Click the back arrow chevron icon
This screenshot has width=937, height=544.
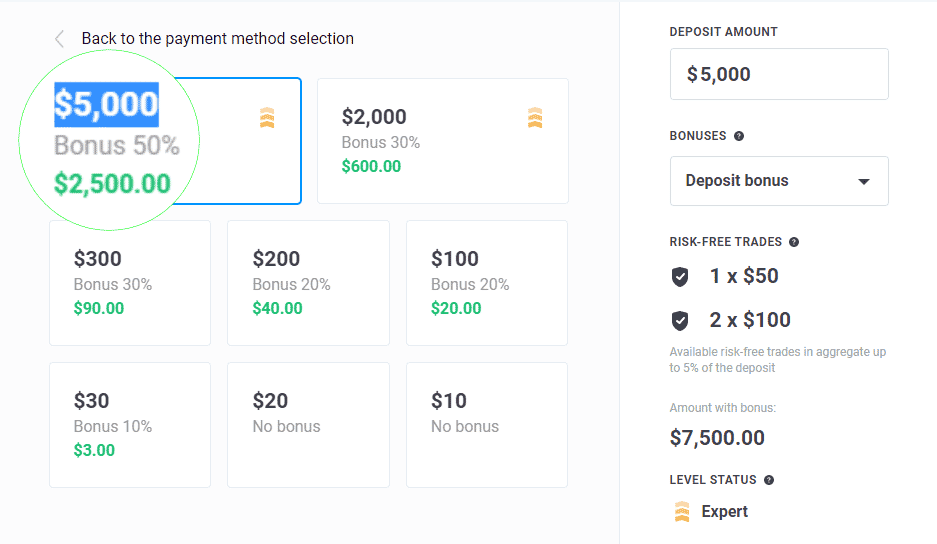click(x=59, y=39)
